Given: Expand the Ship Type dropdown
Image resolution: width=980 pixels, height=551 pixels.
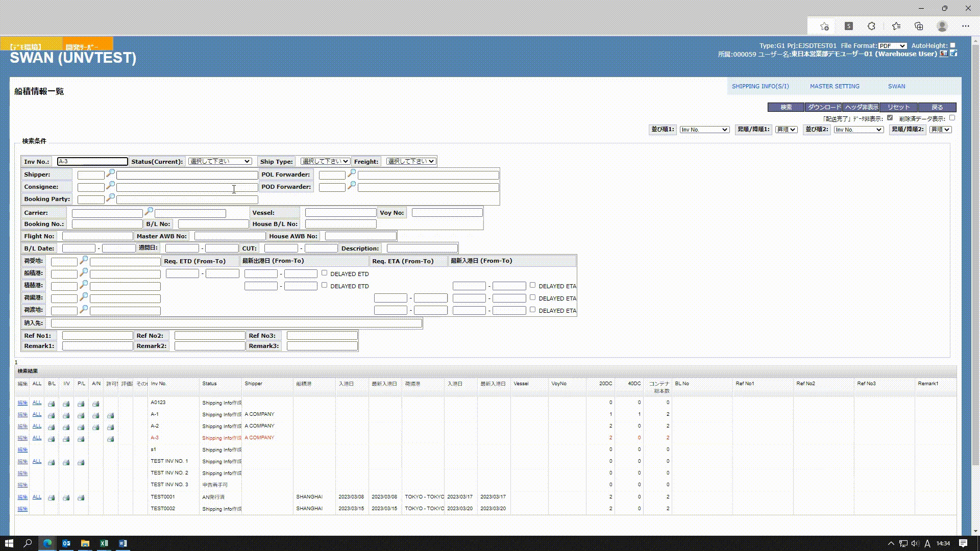Looking at the screenshot, I should point(325,161).
